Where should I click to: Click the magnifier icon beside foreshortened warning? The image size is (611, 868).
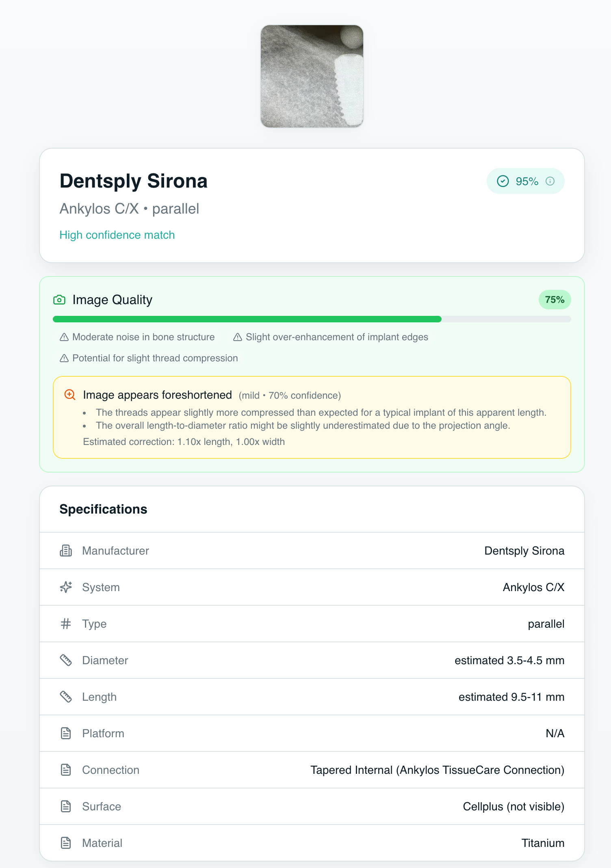click(x=70, y=395)
